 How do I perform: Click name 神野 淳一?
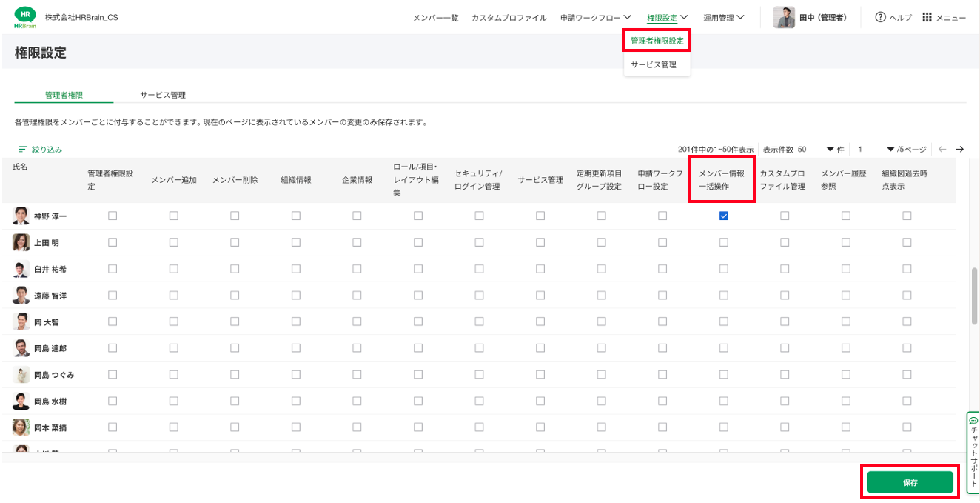(50, 216)
